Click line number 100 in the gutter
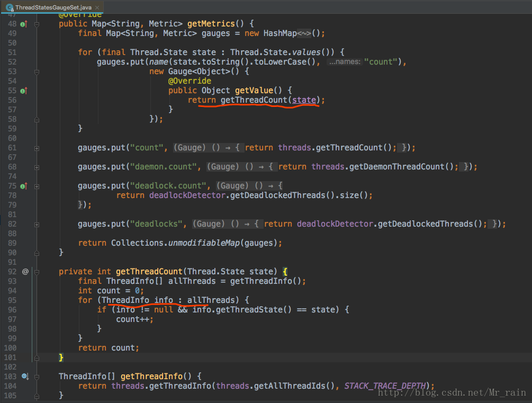This screenshot has height=403, width=532. point(10,348)
